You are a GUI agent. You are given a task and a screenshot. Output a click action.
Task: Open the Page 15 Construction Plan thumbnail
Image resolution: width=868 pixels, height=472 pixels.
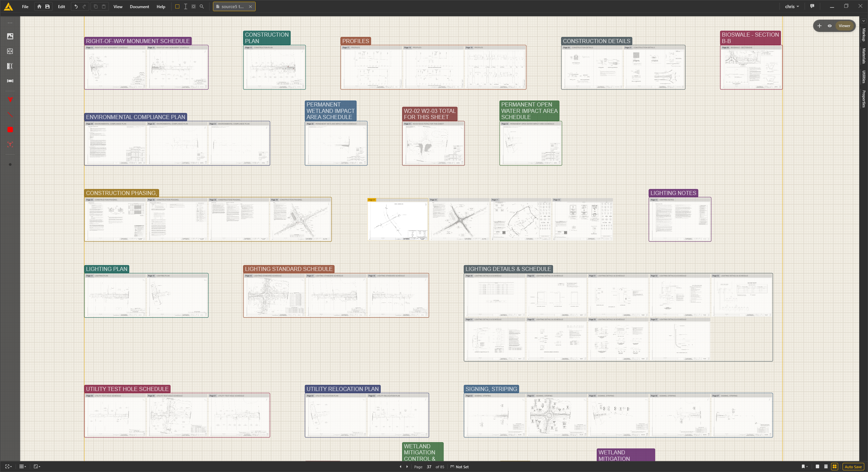point(274,67)
